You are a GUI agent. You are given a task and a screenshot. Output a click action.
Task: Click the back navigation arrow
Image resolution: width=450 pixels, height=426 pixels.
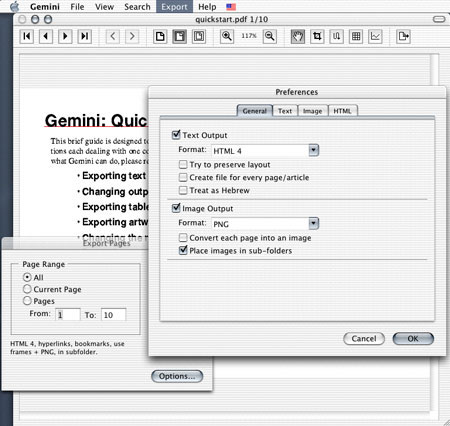113,36
